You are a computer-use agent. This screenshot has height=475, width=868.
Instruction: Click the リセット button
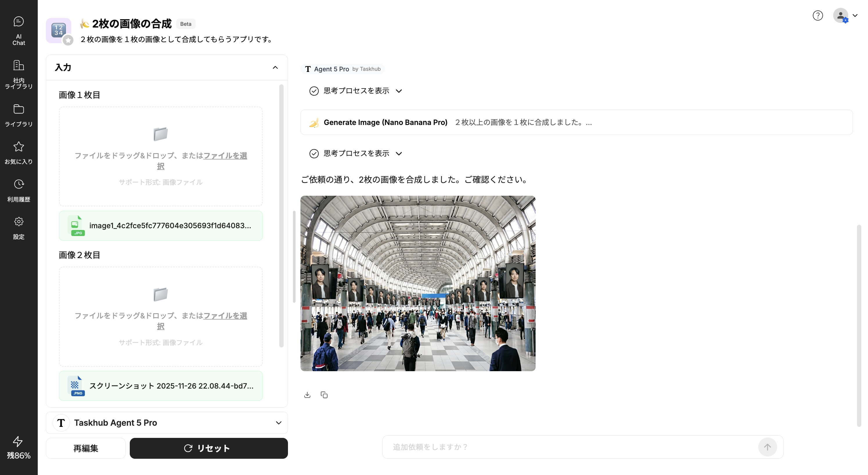(208, 448)
